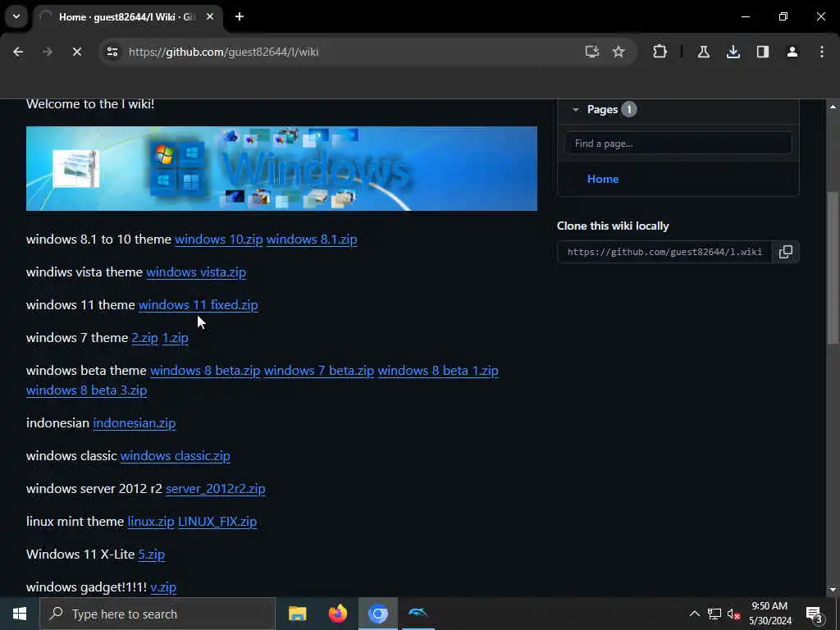This screenshot has height=630, width=840.
Task: Download windows 8 beta 3.zip
Action: tap(87, 390)
